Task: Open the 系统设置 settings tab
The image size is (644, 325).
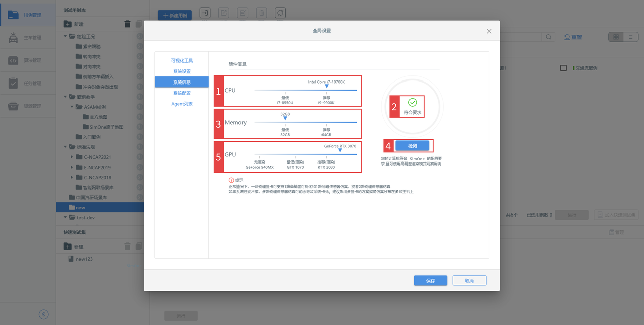Action: click(182, 71)
